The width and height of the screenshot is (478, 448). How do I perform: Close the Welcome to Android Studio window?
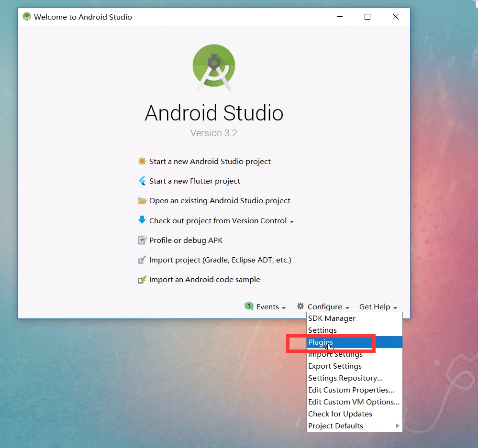coord(395,17)
